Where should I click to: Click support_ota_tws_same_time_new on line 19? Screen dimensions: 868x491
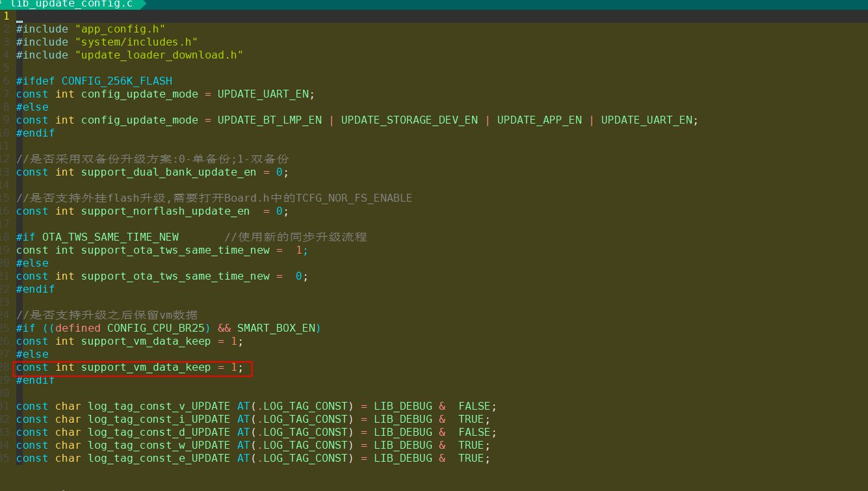[x=175, y=250]
